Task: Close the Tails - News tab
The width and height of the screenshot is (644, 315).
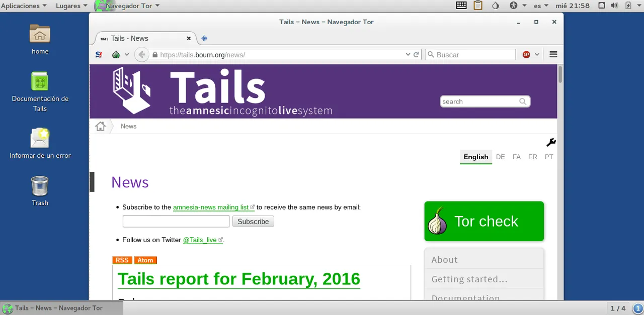Action: pos(189,38)
